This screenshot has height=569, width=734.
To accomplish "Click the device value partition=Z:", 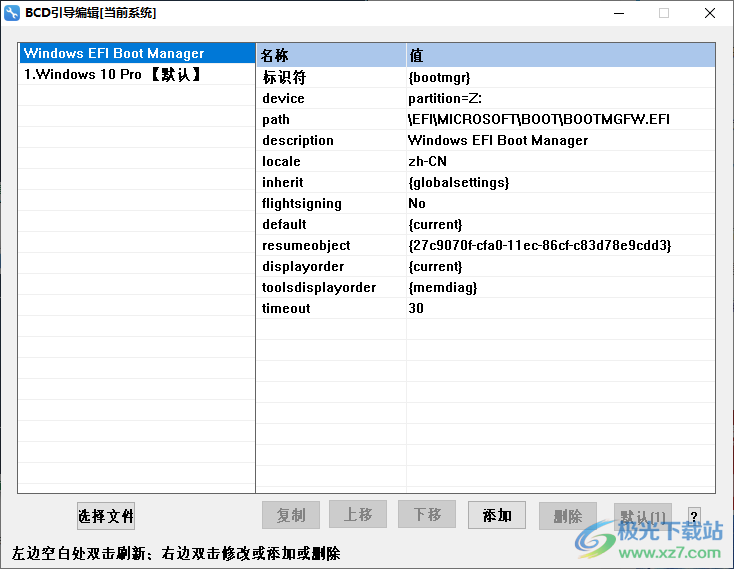I will click(x=445, y=98).
